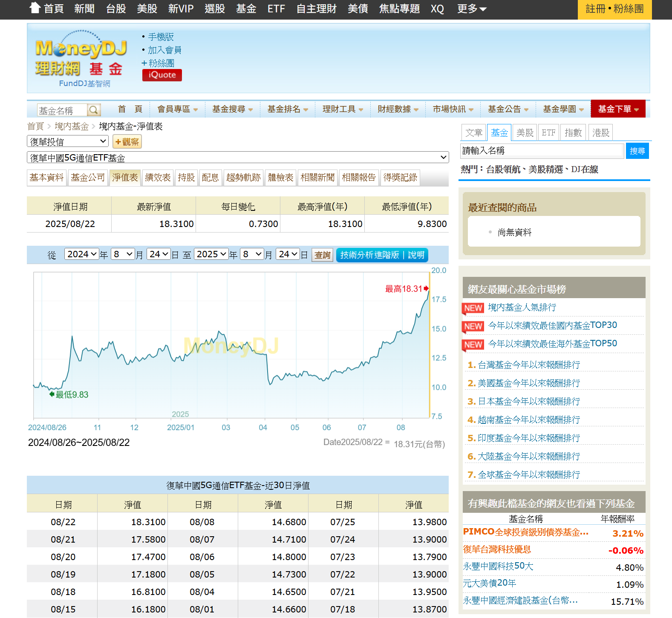
Task: Open the 復華投信 company dropdown
Action: coord(68,141)
